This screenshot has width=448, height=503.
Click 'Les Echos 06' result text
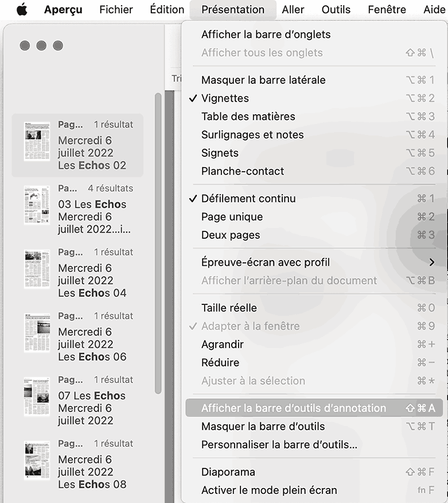[92, 357]
